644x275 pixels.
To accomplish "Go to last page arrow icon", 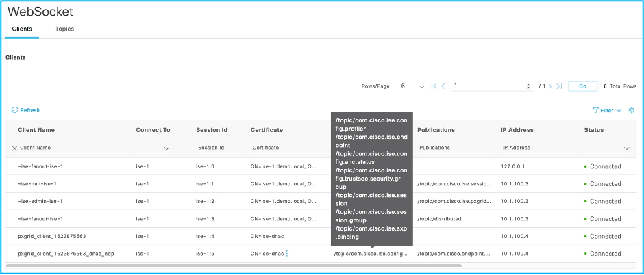I will 559,86.
